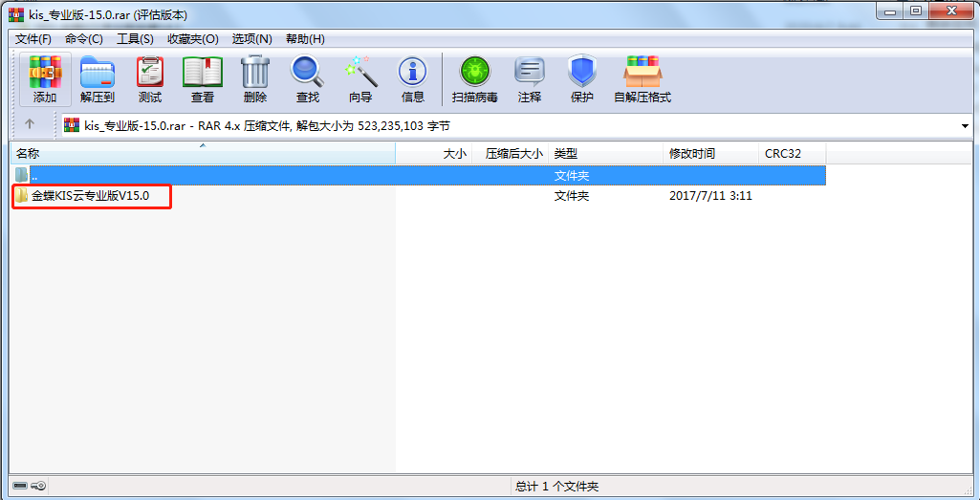Open the Comment (注释) icon
The height and width of the screenshot is (500, 980).
(x=530, y=78)
